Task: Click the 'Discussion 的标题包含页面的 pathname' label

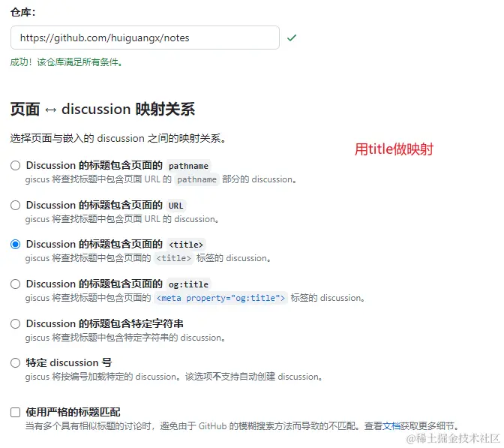Action: (x=118, y=166)
